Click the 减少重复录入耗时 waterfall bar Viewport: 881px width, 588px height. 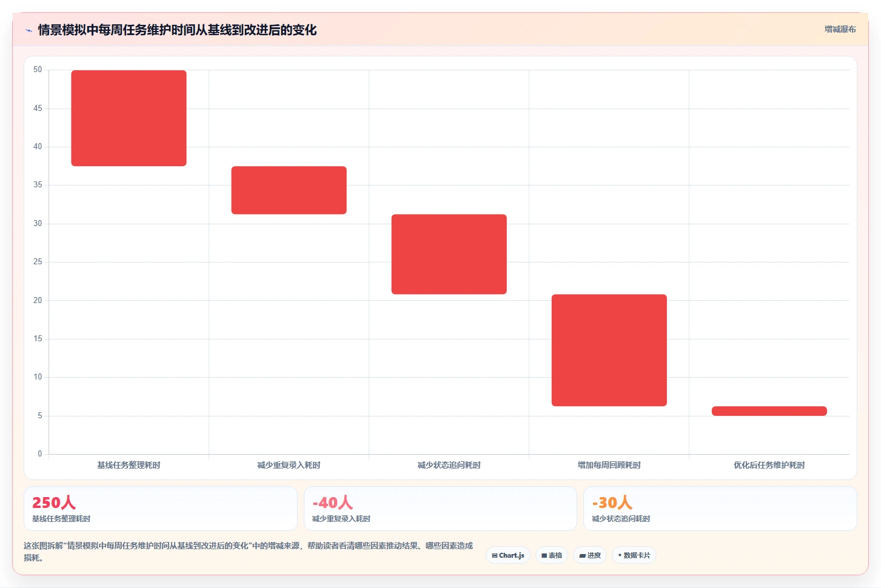point(289,190)
